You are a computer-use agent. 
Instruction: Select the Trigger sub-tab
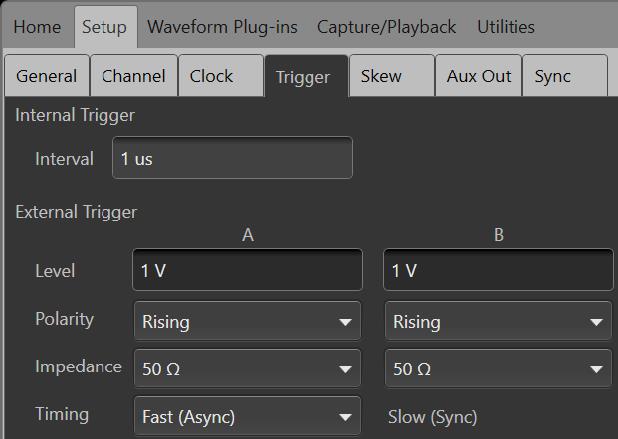pos(303,77)
